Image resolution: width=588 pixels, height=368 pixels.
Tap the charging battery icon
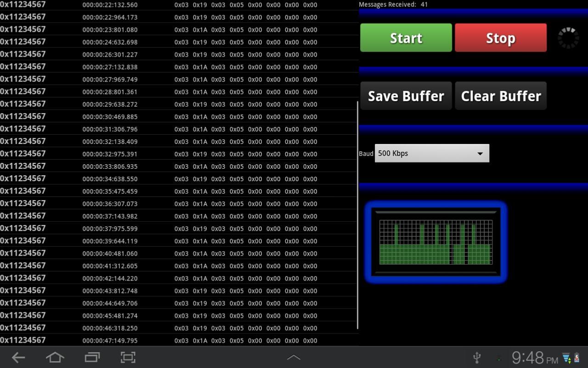click(577, 357)
